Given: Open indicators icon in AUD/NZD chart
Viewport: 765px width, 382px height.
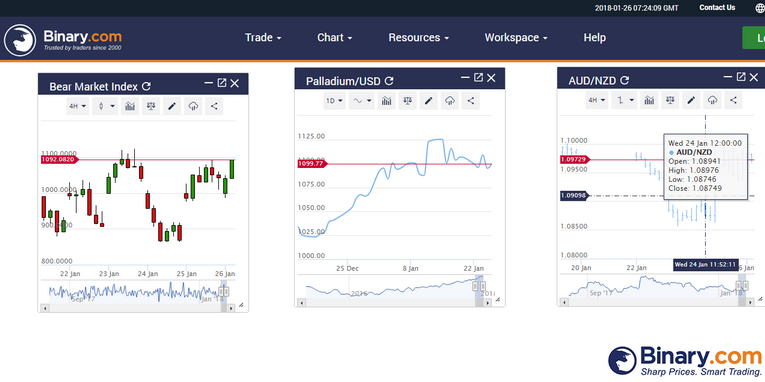Looking at the screenshot, I should pos(649,101).
